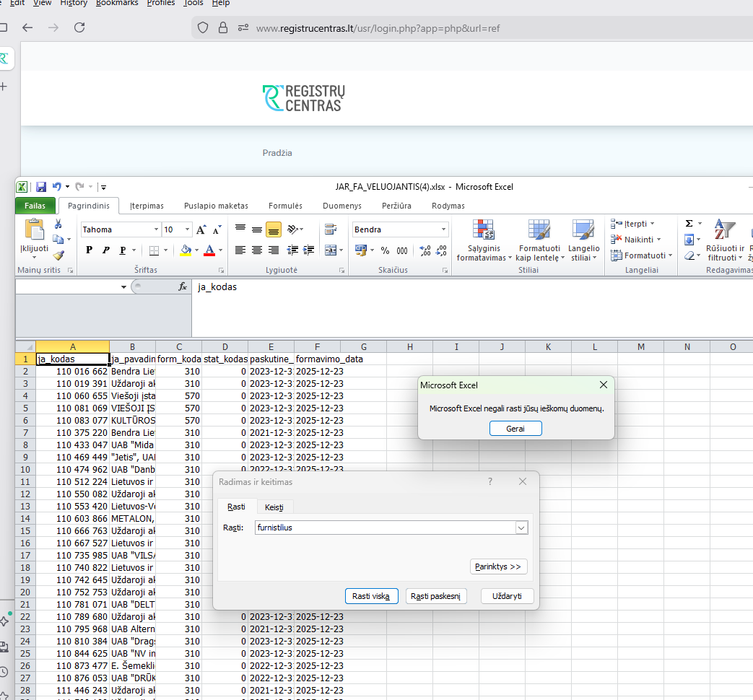Click the AutoSum sigma icon

point(689,224)
